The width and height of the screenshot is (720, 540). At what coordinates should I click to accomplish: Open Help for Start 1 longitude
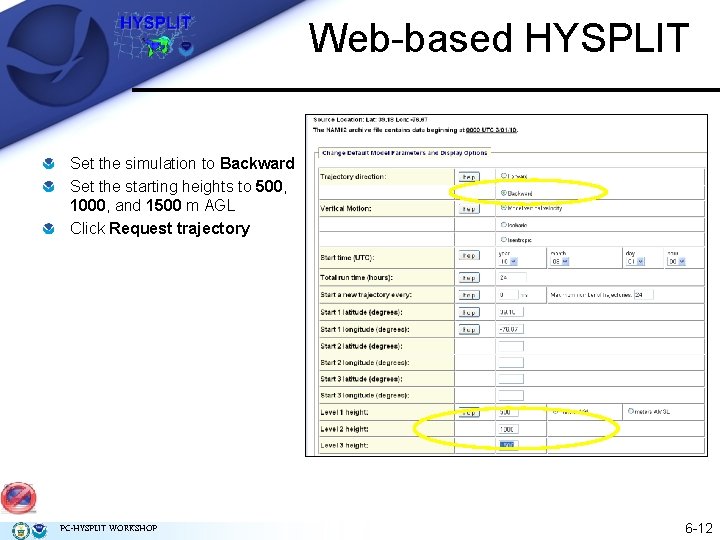(x=468, y=330)
